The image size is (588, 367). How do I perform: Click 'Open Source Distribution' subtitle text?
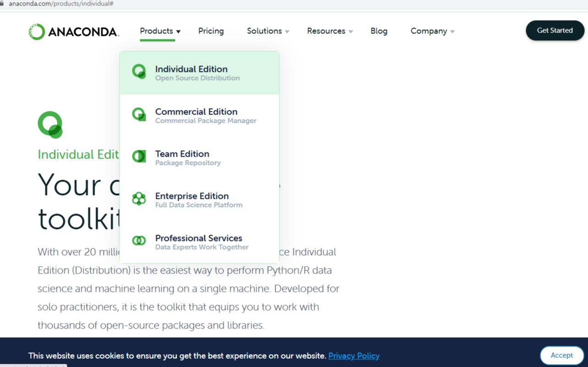(x=197, y=78)
